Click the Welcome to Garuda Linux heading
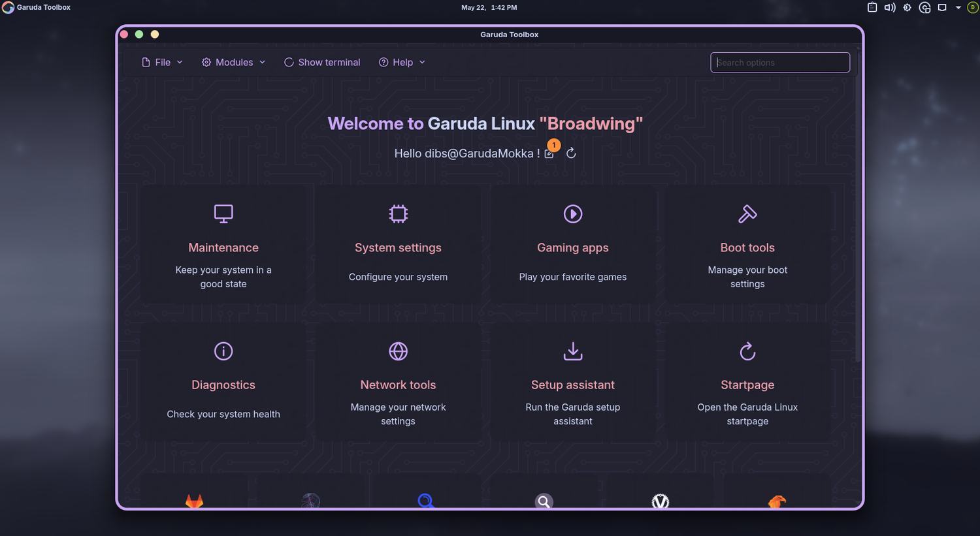The image size is (980, 536). pyautogui.click(x=485, y=123)
